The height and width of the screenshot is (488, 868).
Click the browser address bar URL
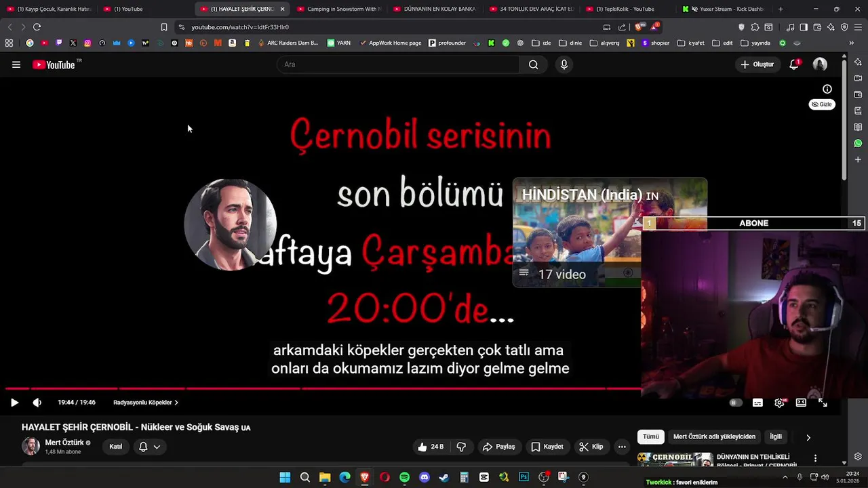pos(240,27)
